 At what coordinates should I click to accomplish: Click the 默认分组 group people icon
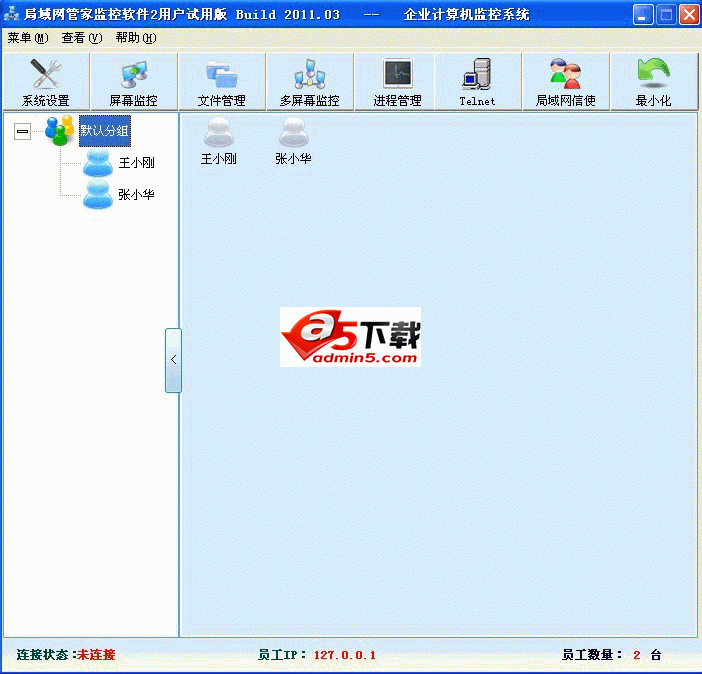[60, 130]
